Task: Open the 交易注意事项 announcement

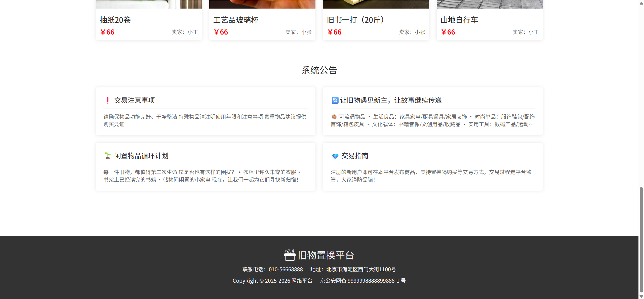Action: (x=134, y=100)
